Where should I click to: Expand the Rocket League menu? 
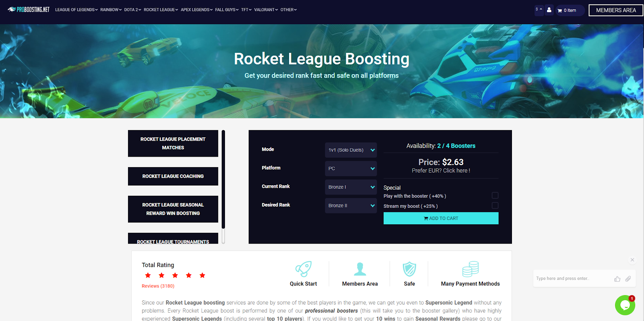[x=161, y=10]
